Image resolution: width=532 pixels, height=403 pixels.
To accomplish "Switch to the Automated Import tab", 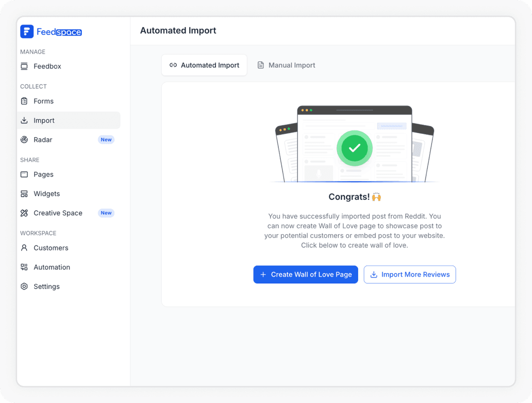I will point(204,65).
